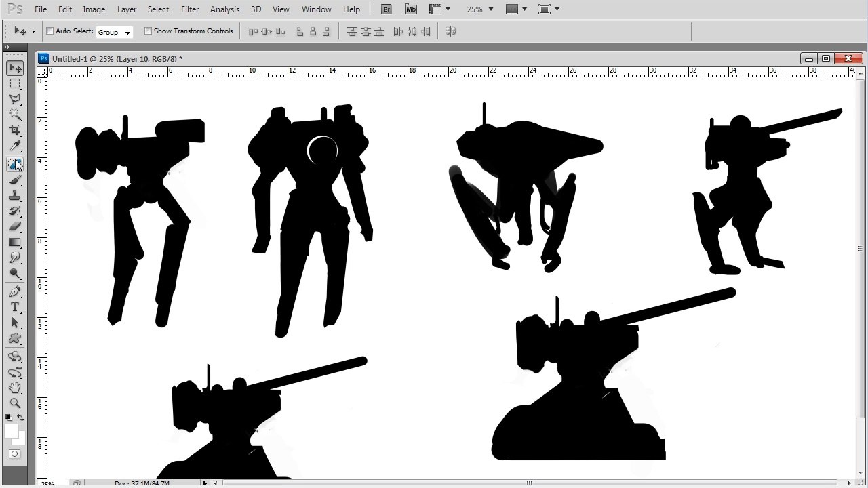Select the Crop tool
The height and width of the screenshot is (488, 868).
[15, 131]
